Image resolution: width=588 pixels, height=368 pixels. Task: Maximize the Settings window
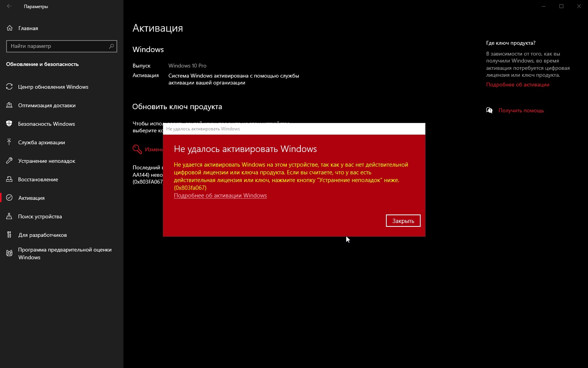pos(561,6)
